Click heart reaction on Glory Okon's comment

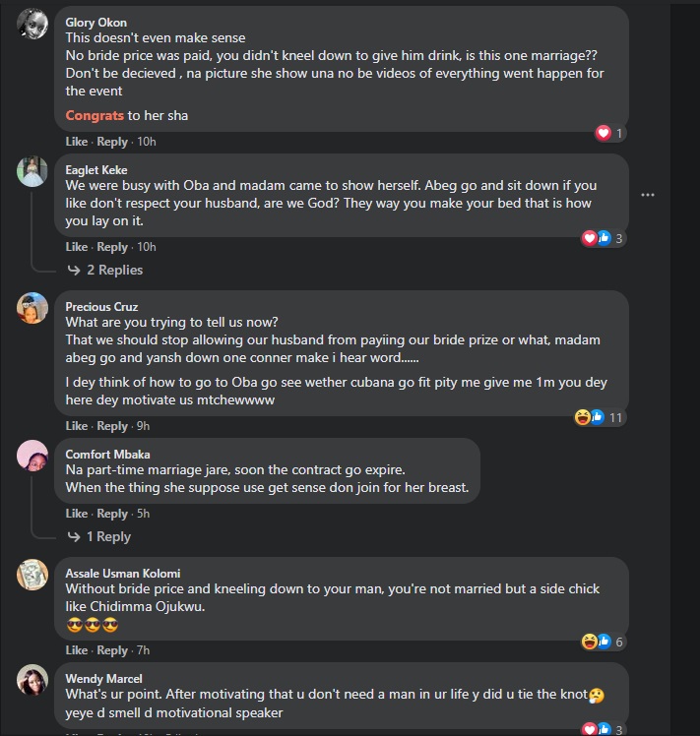(x=604, y=133)
